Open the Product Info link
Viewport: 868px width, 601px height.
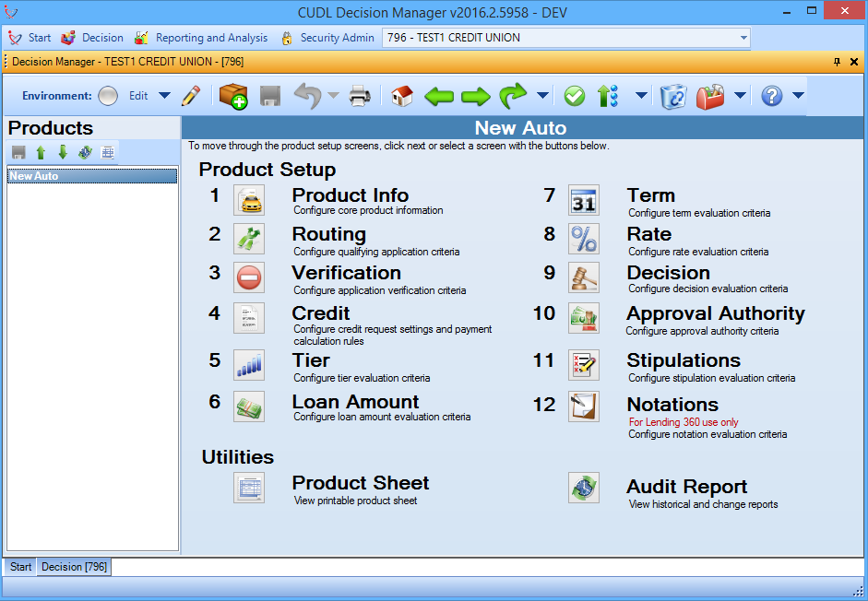[350, 194]
